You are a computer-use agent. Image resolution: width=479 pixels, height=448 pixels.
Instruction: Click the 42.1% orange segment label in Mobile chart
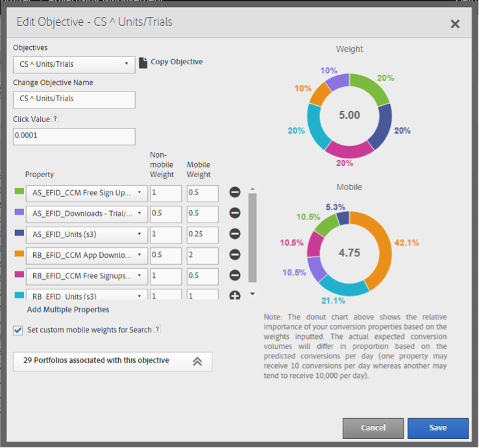(x=406, y=243)
